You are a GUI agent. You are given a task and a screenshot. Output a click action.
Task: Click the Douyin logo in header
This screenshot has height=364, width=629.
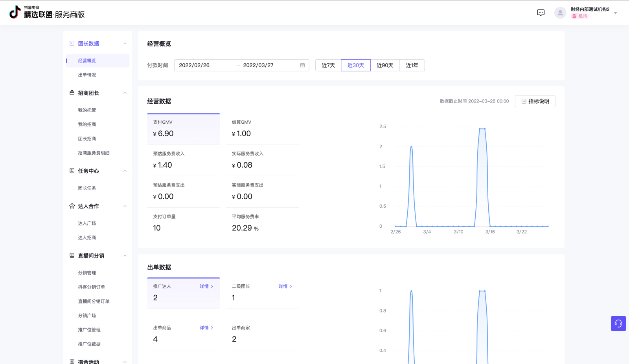tap(15, 12)
